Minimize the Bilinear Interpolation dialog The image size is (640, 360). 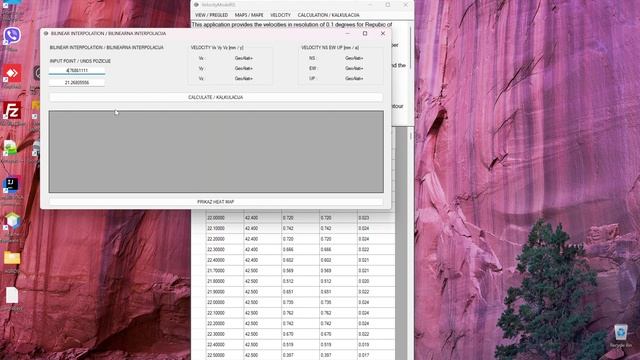348,33
